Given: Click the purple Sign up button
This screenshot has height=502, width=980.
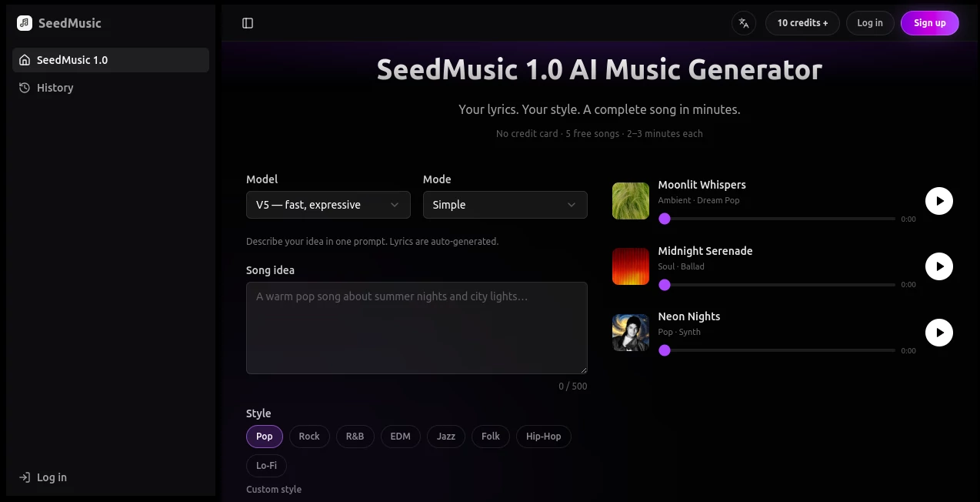Looking at the screenshot, I should pyautogui.click(x=930, y=23).
